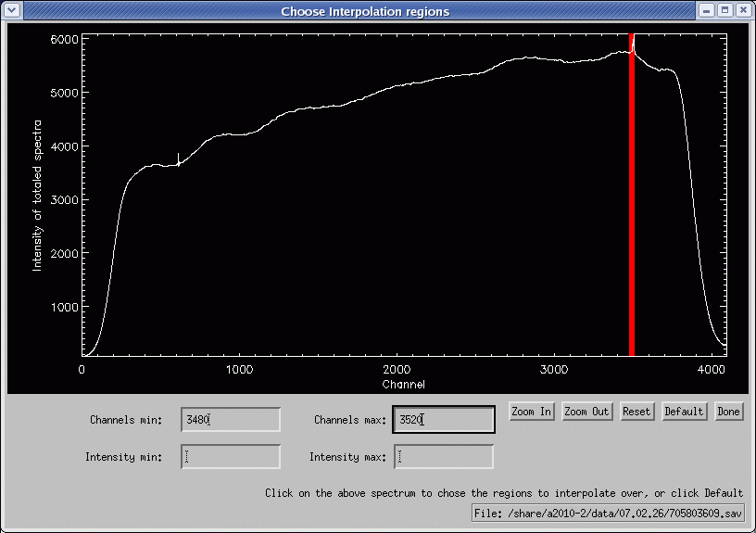This screenshot has height=533, width=756.
Task: Finish by clicking Done
Action: point(728,412)
